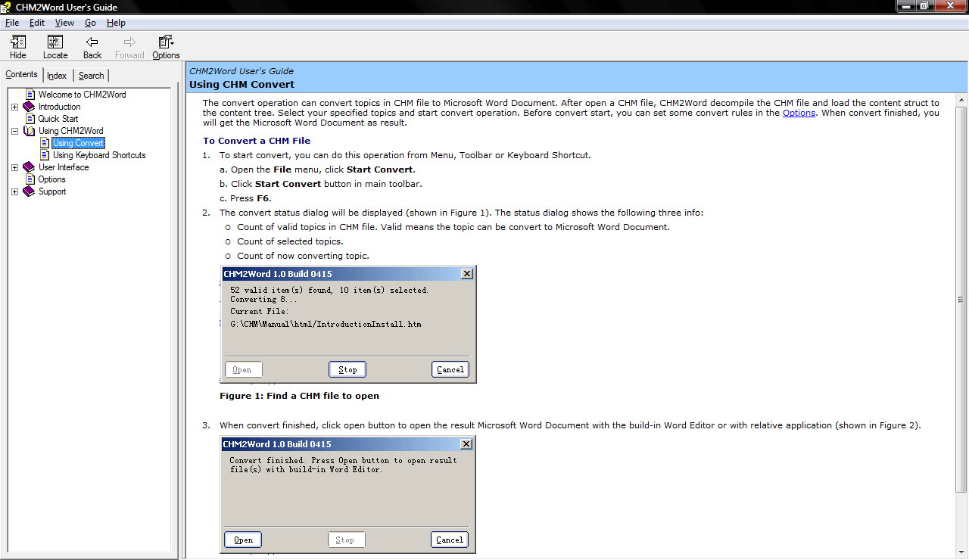Select the User Interface topic
969x560 pixels.
(64, 167)
